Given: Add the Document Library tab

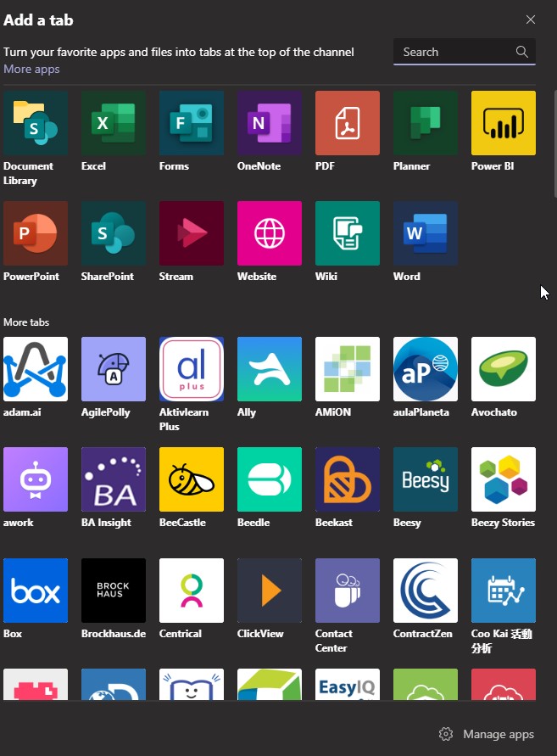Looking at the screenshot, I should [x=36, y=123].
